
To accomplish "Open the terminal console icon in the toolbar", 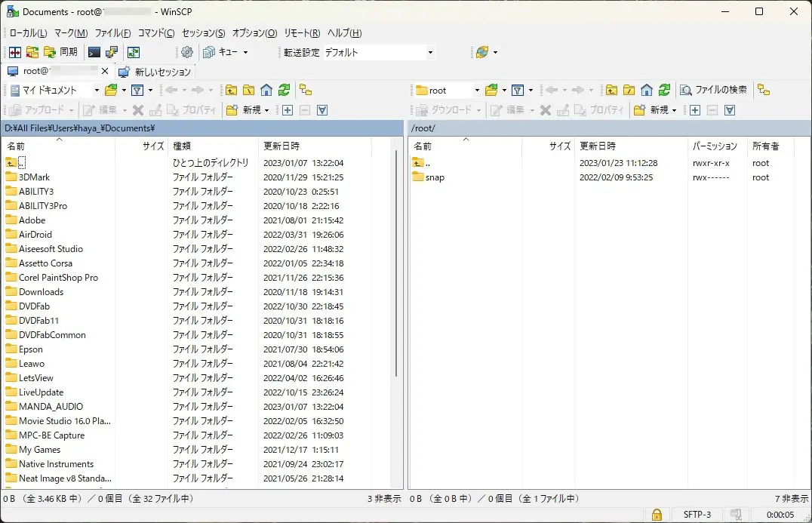I will (94, 52).
